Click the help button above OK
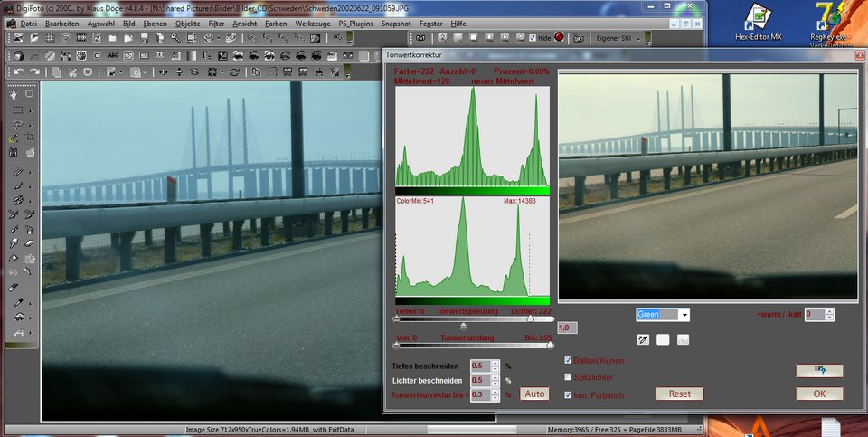Image resolution: width=868 pixels, height=437 pixels. tap(819, 370)
